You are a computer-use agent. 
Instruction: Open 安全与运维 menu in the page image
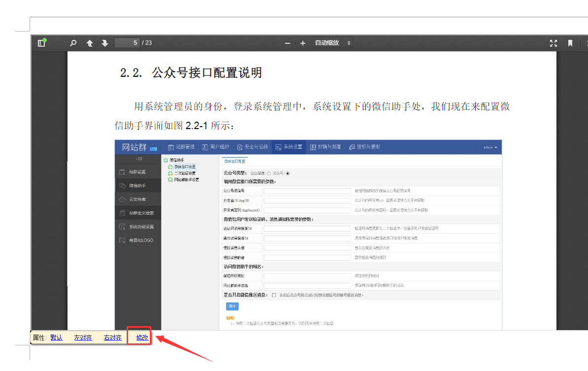(252, 147)
